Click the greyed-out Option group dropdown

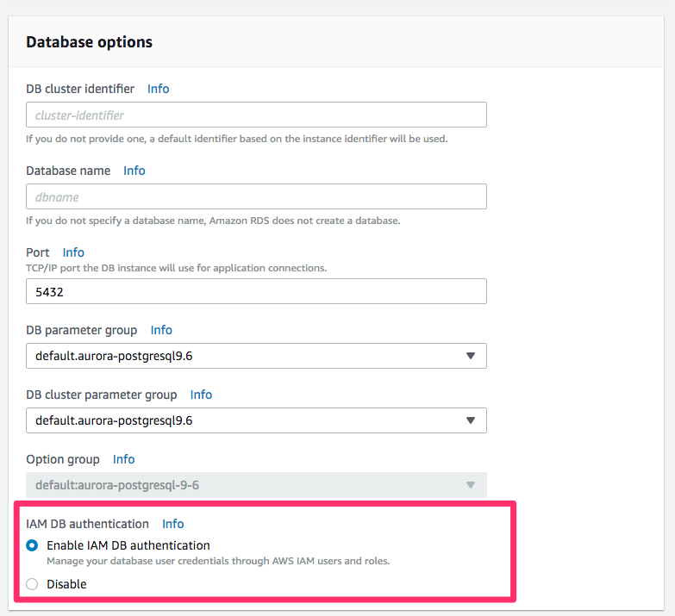click(256, 485)
